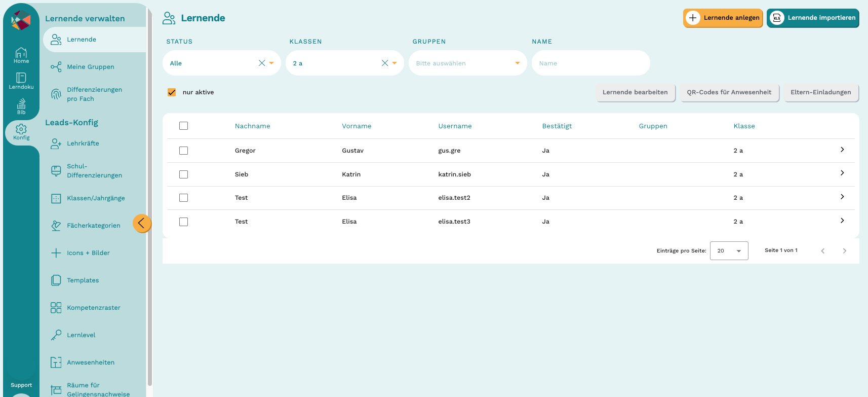Click the Name search input field
Viewport: 868px width, 397px height.
click(591, 63)
